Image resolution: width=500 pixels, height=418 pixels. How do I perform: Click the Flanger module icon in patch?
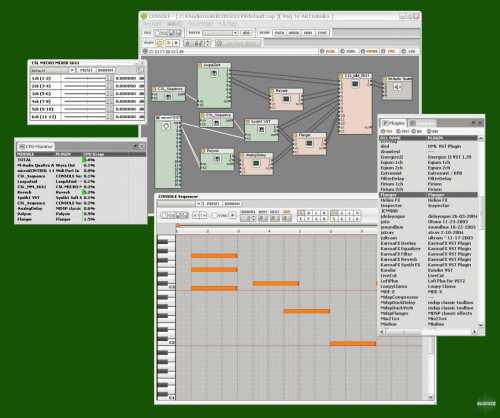point(309,143)
